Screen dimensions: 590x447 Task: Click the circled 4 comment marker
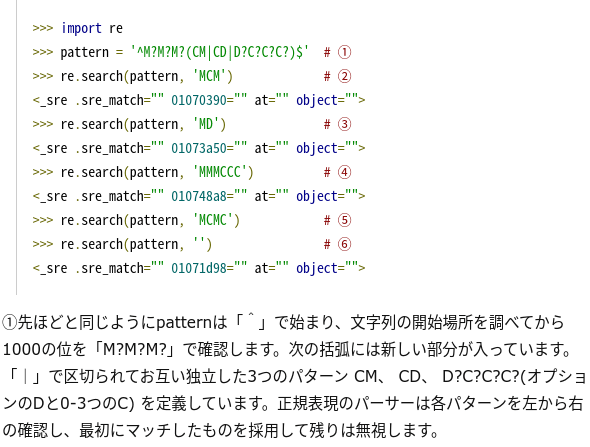tap(344, 172)
